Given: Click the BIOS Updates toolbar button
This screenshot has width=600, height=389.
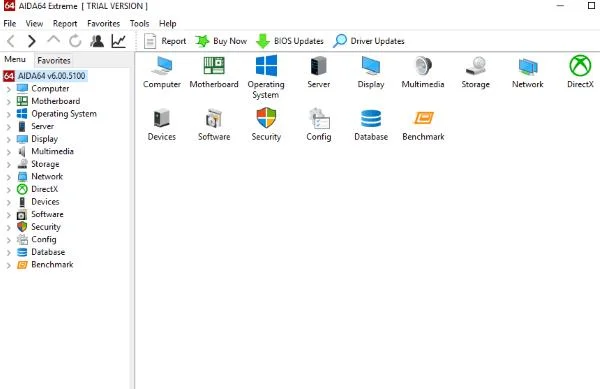Looking at the screenshot, I should (290, 41).
